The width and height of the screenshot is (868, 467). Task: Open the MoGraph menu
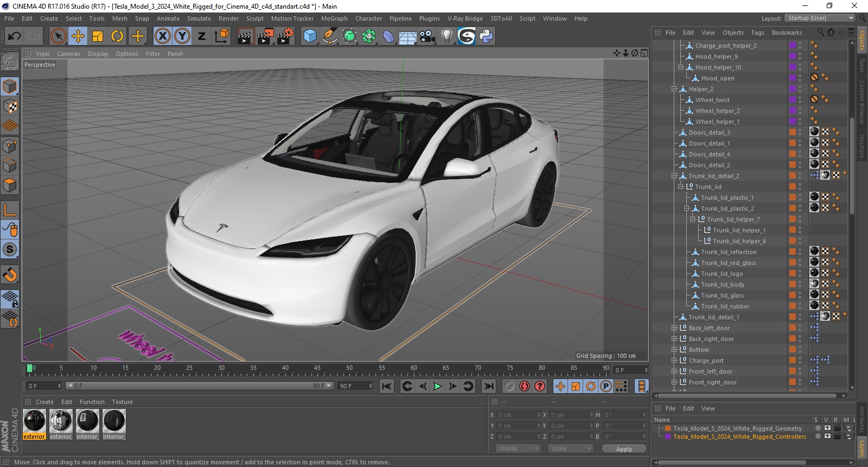(334, 18)
